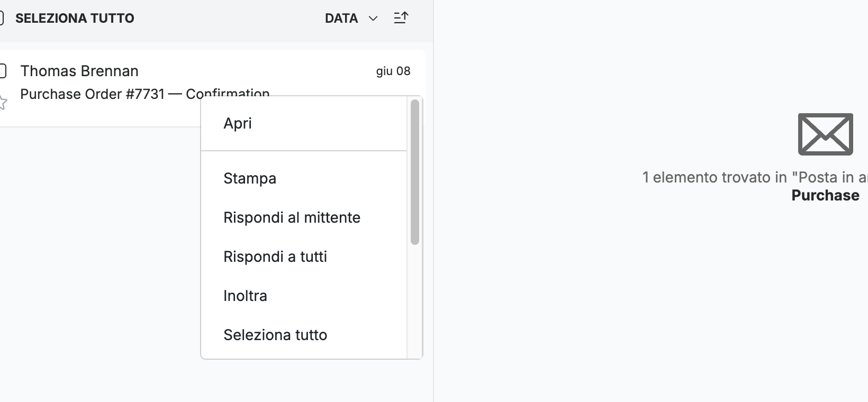Click the SELEZIONA TUTTO header label
The width and height of the screenshot is (868, 402).
[75, 18]
